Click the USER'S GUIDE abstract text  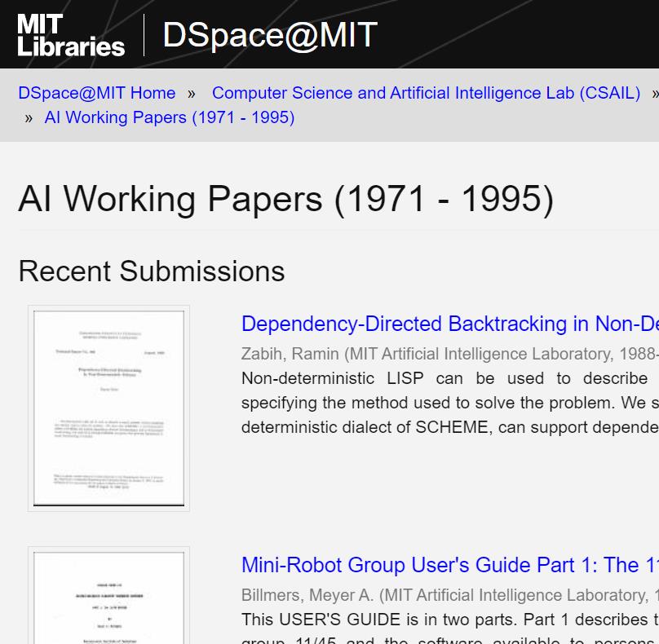pyautogui.click(x=449, y=620)
